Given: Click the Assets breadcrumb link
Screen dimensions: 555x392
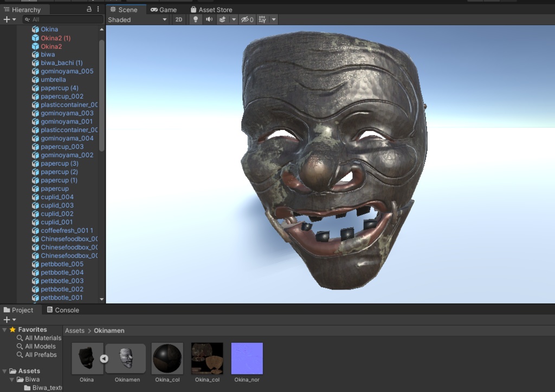Looking at the screenshot, I should pos(75,330).
